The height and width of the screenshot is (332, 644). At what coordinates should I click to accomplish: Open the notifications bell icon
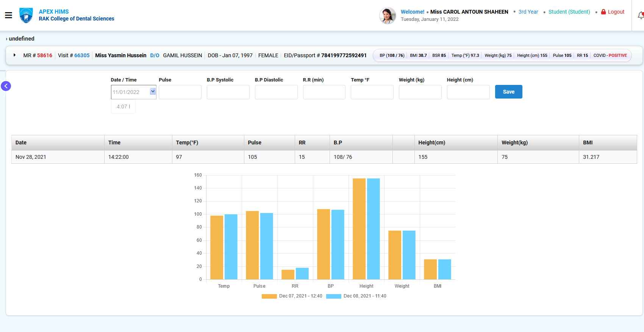(641, 16)
